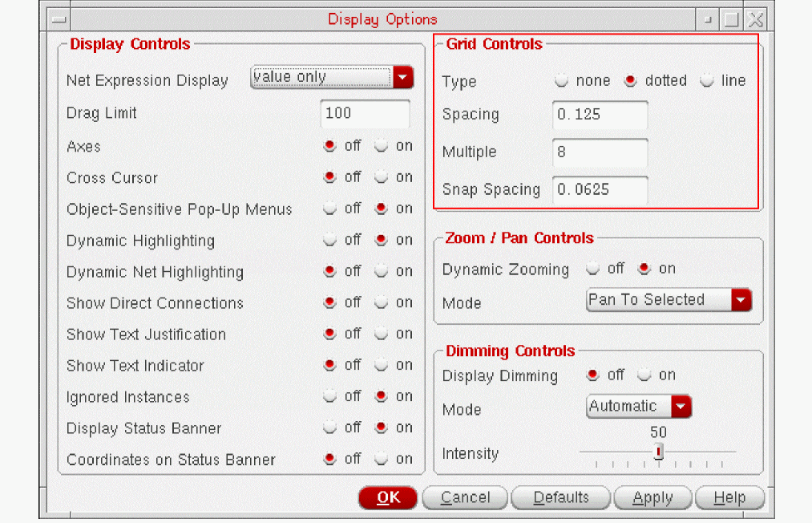
Task: Turn Dynamic Zooming off
Action: (x=592, y=269)
